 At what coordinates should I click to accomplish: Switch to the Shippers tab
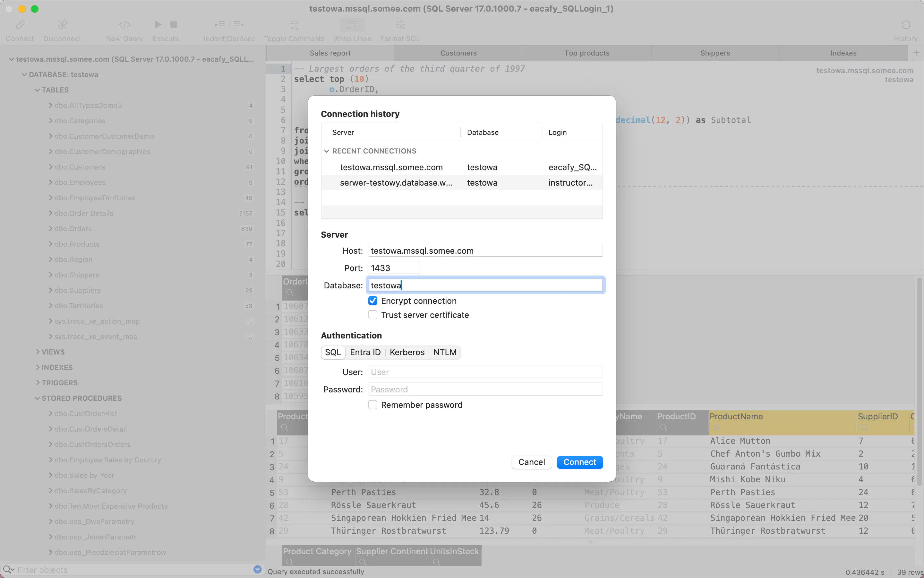[715, 53]
